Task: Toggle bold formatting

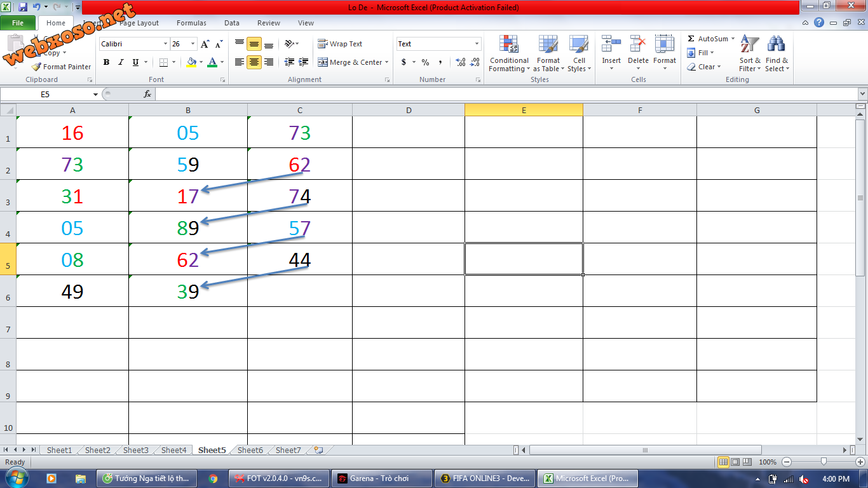Action: tap(106, 62)
